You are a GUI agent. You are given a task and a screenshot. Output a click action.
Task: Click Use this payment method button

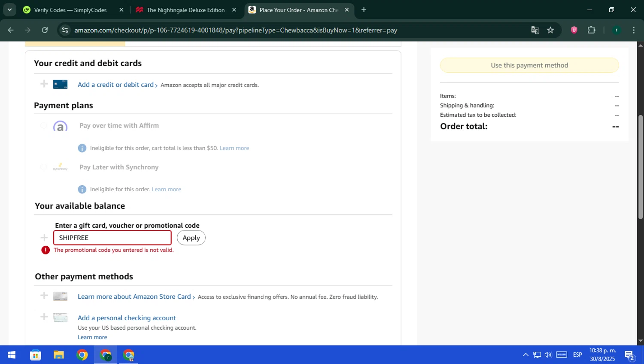pyautogui.click(x=529, y=65)
